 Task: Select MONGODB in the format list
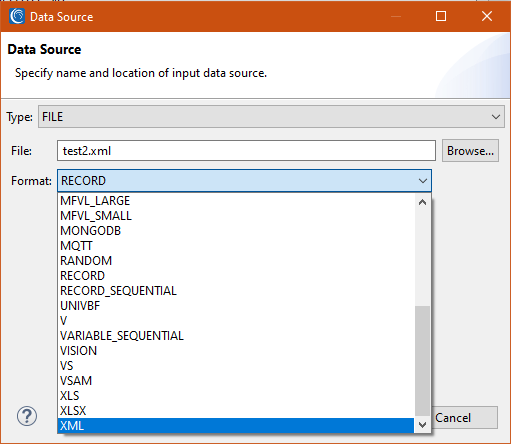point(236,231)
